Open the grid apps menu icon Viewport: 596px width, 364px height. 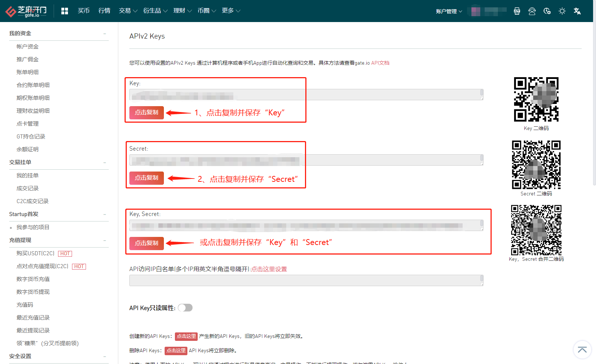(x=65, y=11)
